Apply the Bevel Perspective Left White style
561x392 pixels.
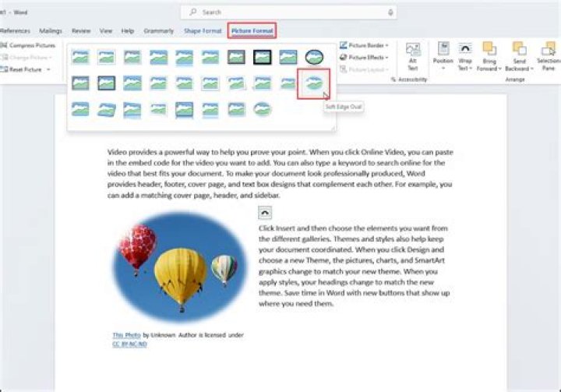point(158,110)
